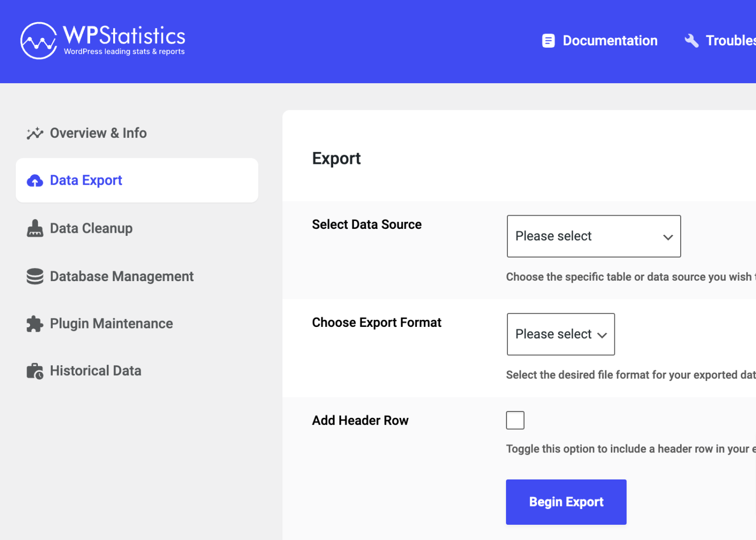Image resolution: width=756 pixels, height=540 pixels.
Task: Open the Documentation link
Action: [610, 40]
